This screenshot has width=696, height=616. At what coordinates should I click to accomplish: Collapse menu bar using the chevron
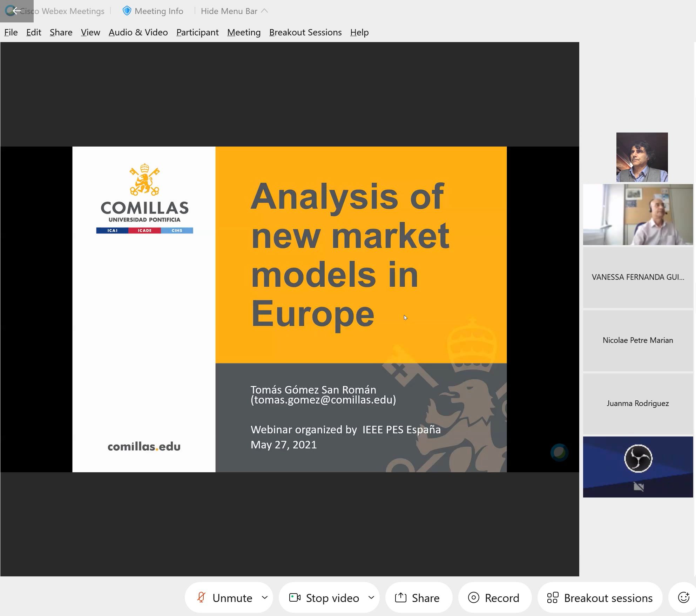coord(265,11)
